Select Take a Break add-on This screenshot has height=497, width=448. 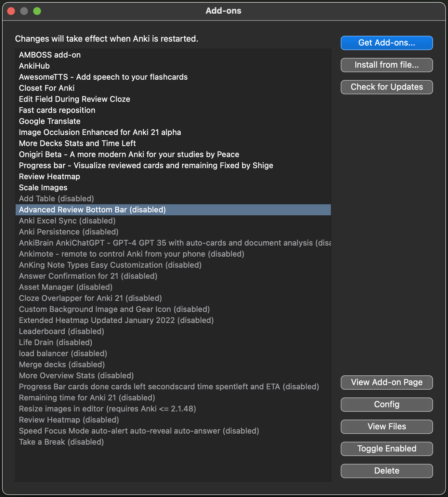61,442
